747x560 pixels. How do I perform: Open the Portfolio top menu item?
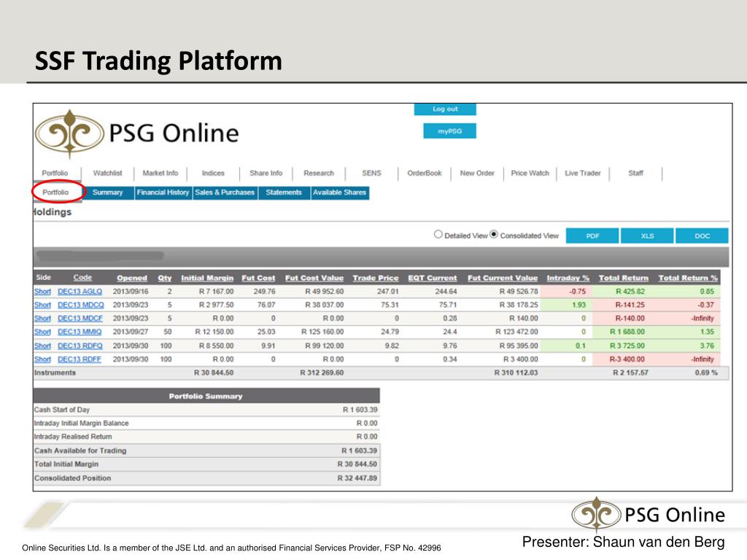point(55,173)
